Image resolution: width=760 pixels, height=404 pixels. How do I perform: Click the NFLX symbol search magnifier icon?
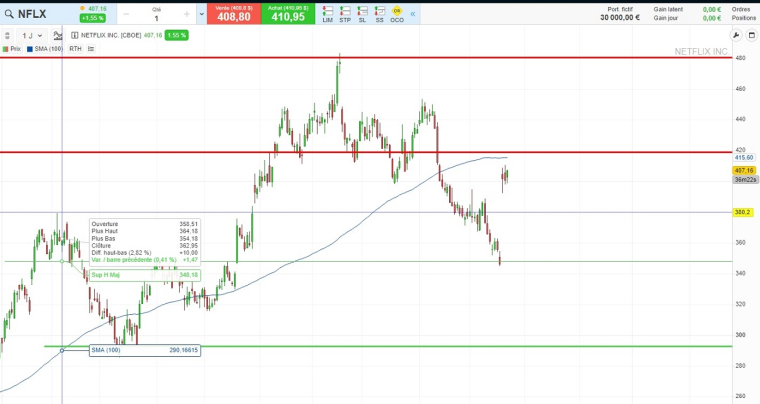(x=9, y=13)
